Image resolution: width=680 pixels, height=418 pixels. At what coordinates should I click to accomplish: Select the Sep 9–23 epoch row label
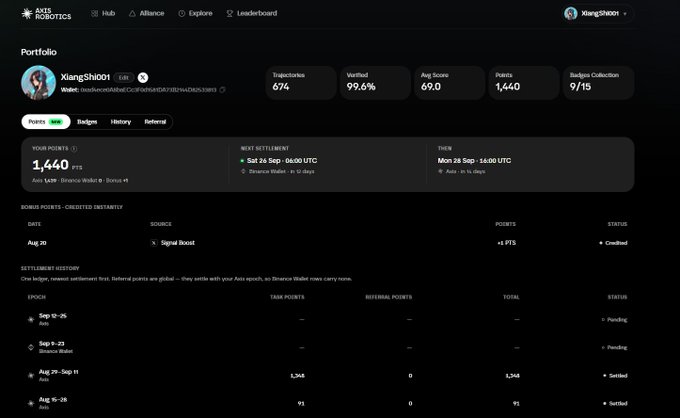click(x=52, y=343)
